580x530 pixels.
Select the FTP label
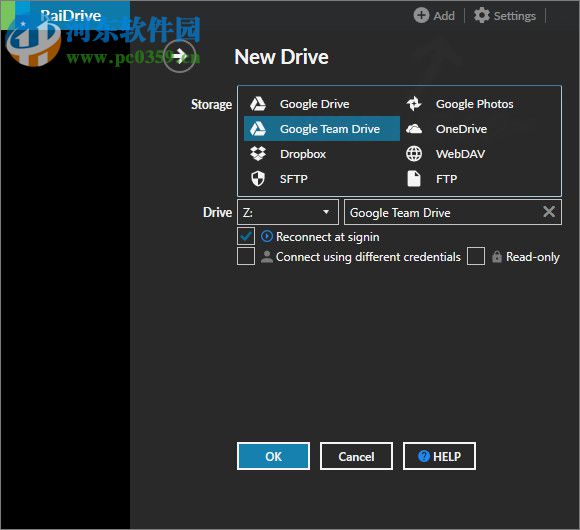point(446,179)
